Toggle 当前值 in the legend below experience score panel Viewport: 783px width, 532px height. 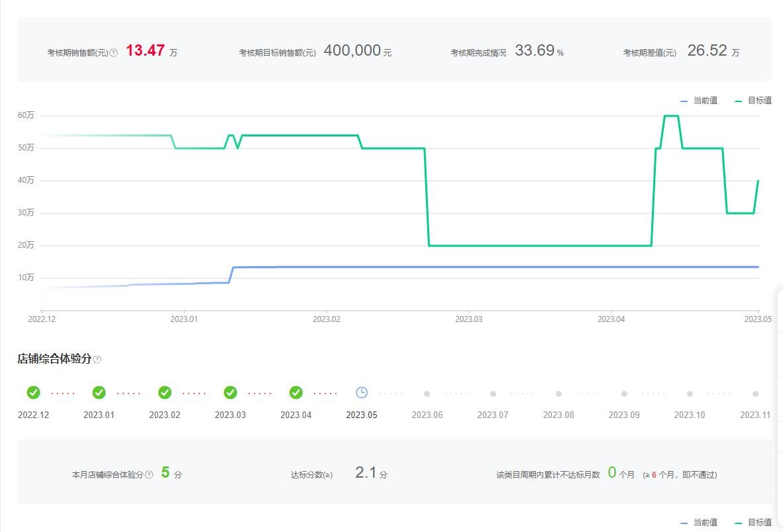click(699, 523)
